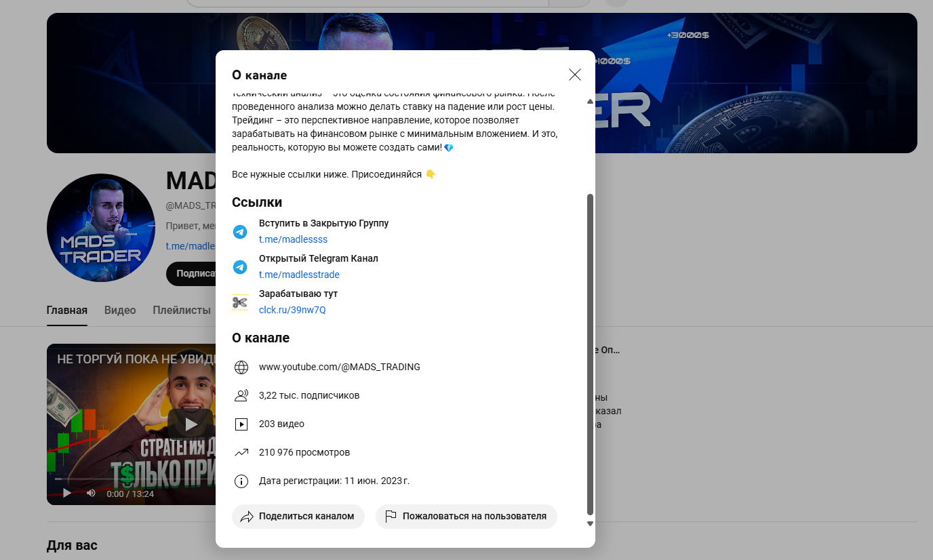The image size is (933, 560).
Task: Click the 203 видео text
Action: tap(281, 424)
